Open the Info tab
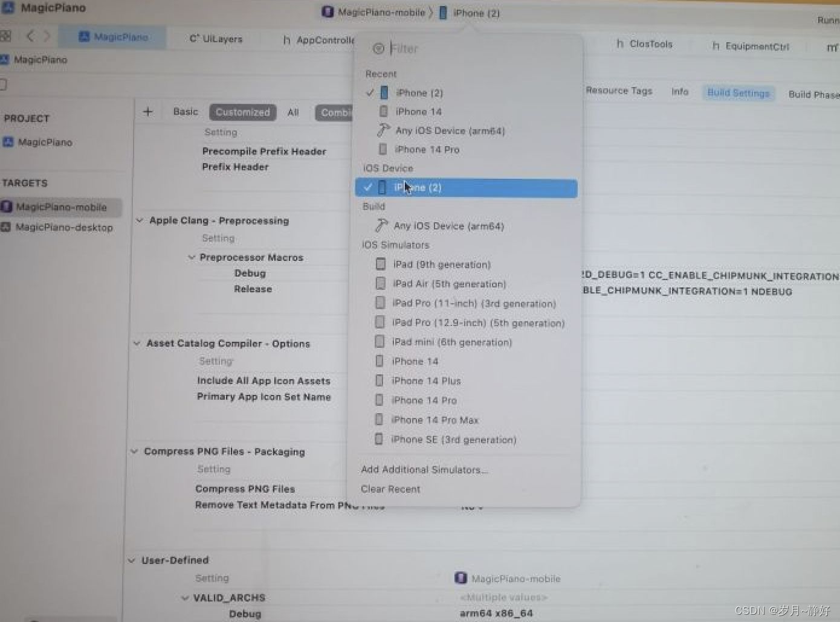The image size is (840, 622). point(680,91)
